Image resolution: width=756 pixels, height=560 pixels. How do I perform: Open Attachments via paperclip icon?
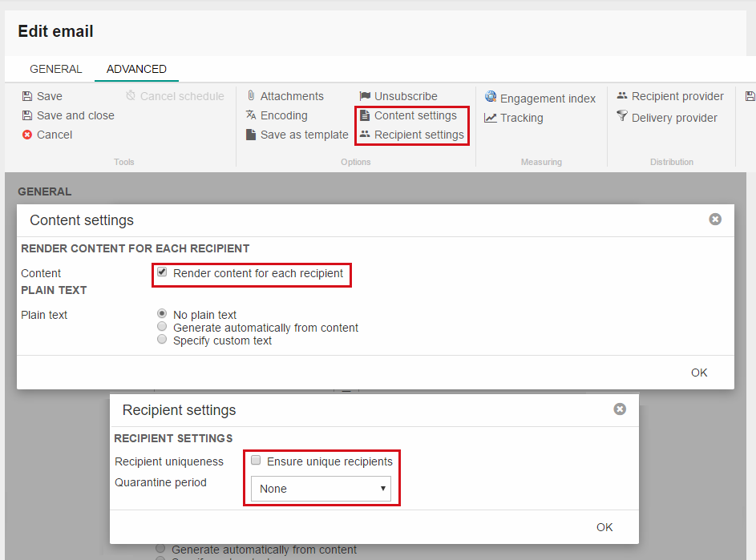pos(251,96)
